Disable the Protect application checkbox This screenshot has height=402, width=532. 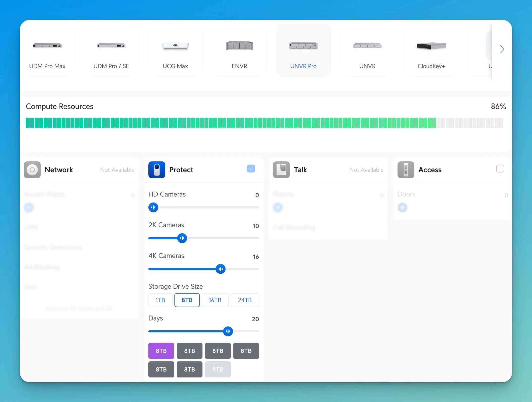[251, 169]
